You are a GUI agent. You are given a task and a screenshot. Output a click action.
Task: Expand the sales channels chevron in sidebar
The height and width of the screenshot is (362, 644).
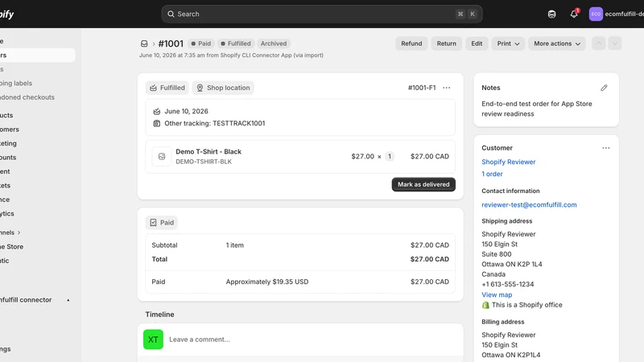tap(19, 232)
